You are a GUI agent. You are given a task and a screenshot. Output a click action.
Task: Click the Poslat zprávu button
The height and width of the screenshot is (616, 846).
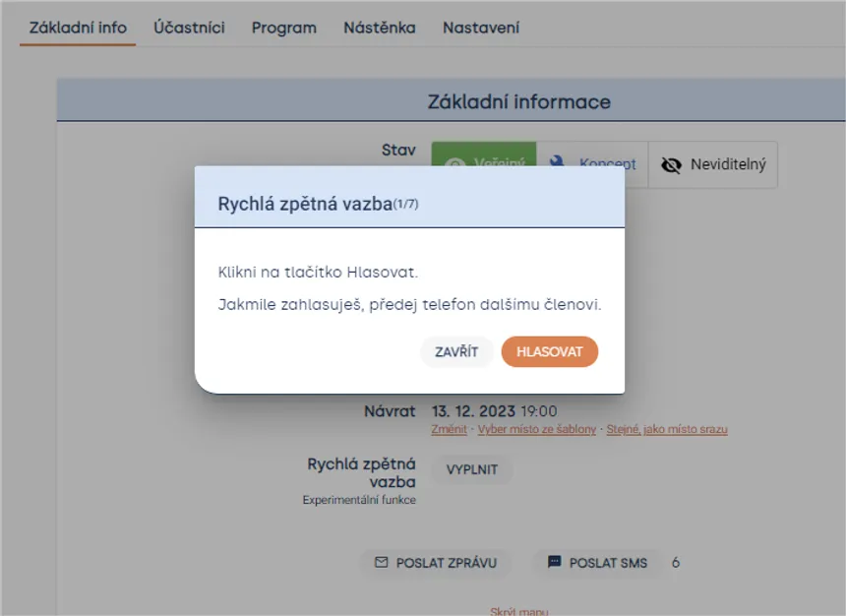pos(436,563)
